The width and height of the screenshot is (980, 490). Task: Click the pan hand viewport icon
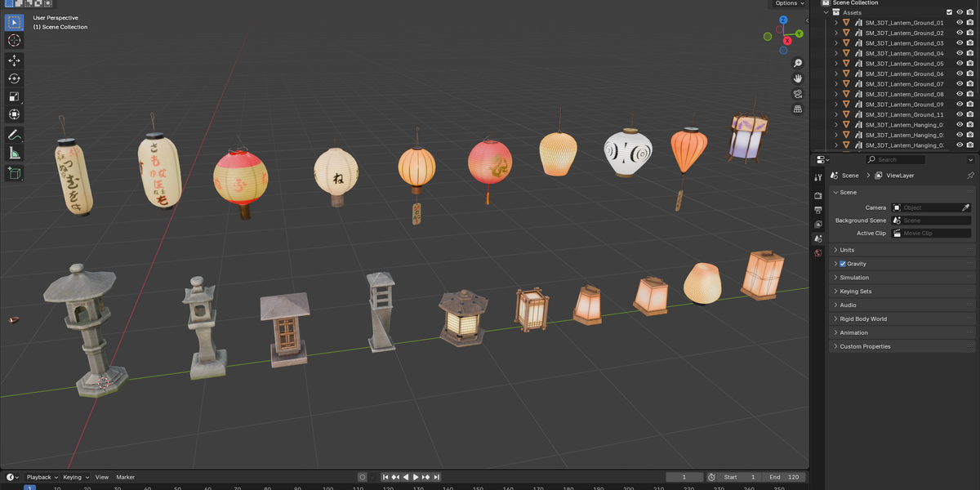(x=798, y=78)
